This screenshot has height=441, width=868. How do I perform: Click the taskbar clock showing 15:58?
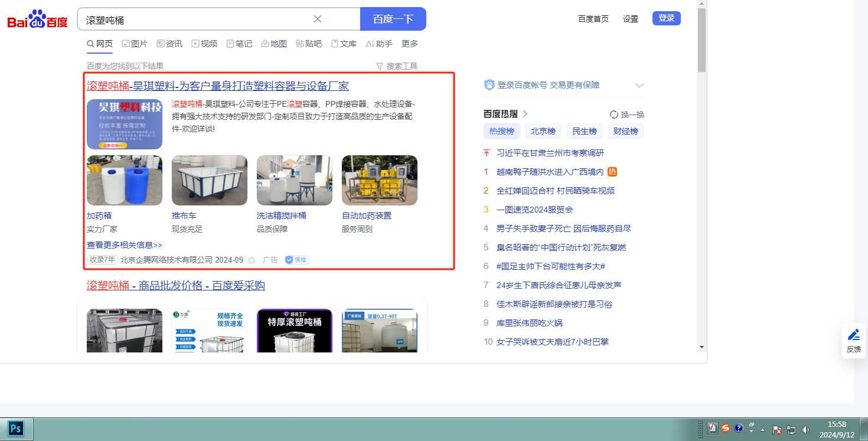(837, 429)
